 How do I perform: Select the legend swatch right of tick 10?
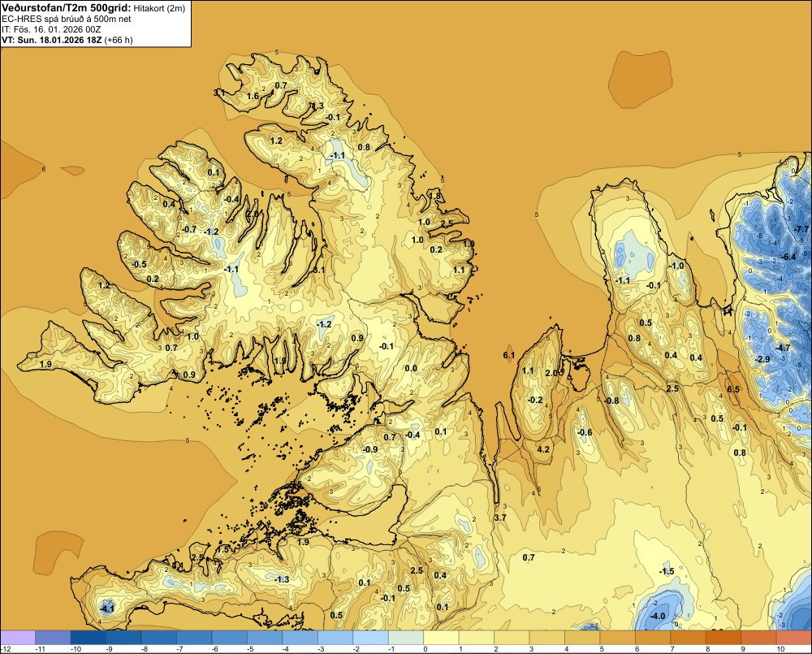pos(794,637)
